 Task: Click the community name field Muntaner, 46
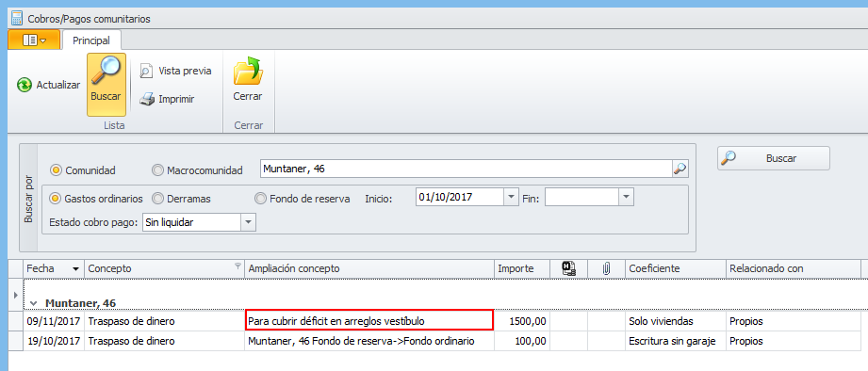pos(467,169)
